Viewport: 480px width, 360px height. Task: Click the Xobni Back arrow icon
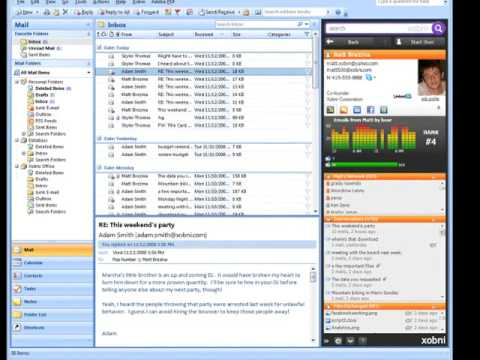click(330, 42)
